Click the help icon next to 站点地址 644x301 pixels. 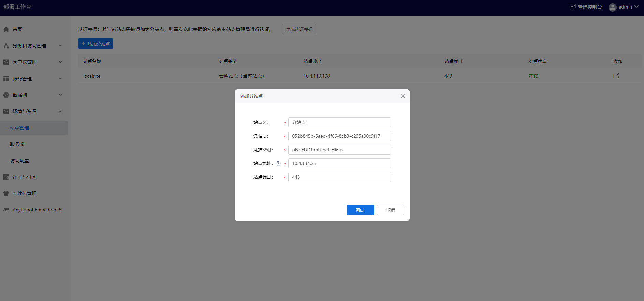coord(278,164)
